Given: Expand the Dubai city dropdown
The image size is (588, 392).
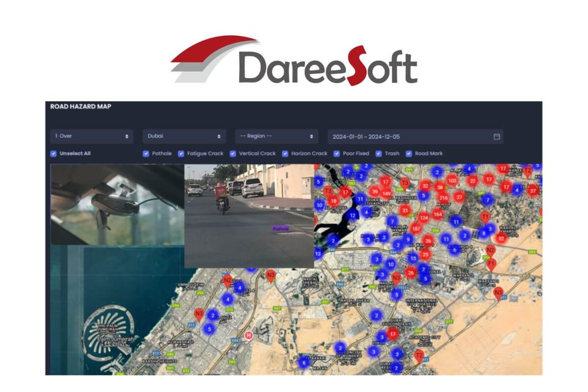Looking at the screenshot, I should [x=184, y=136].
